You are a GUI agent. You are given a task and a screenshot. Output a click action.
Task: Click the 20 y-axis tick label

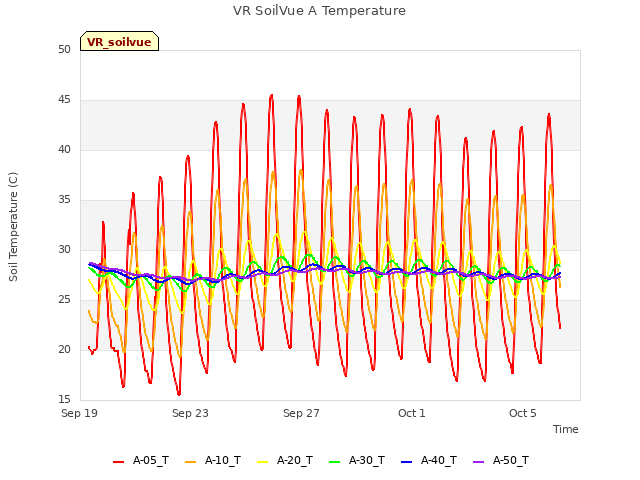64,349
